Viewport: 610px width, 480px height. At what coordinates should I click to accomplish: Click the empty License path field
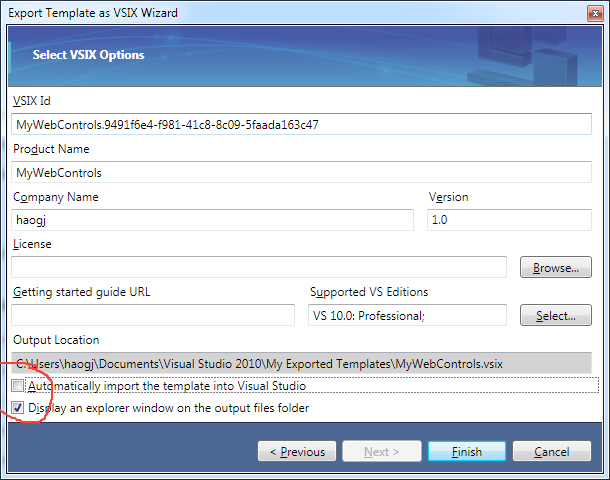coord(259,267)
